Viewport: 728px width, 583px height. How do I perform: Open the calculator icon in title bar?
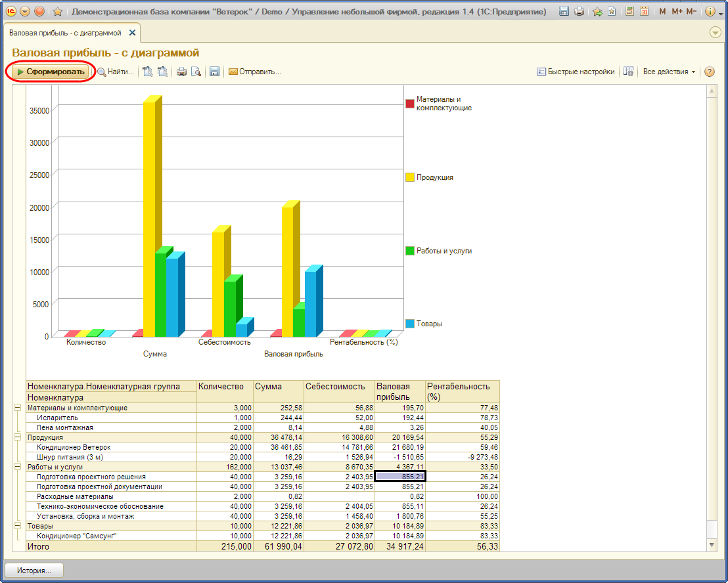coord(629,12)
